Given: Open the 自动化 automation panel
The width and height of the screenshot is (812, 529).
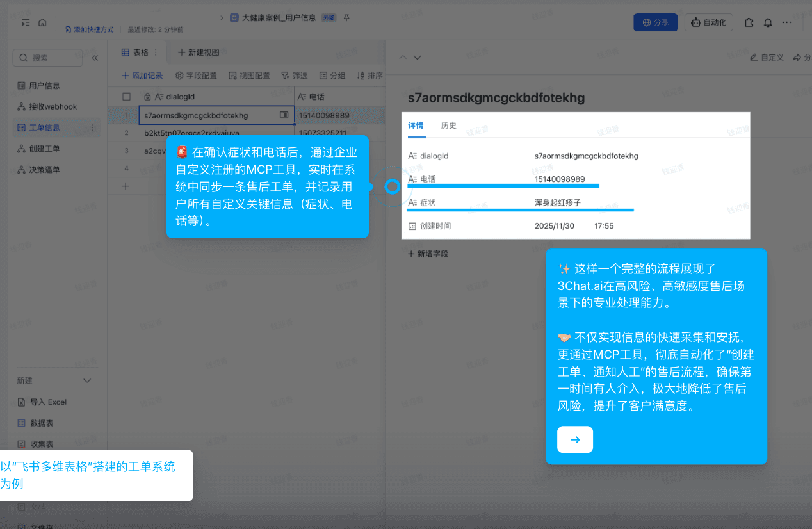Looking at the screenshot, I should pyautogui.click(x=708, y=22).
